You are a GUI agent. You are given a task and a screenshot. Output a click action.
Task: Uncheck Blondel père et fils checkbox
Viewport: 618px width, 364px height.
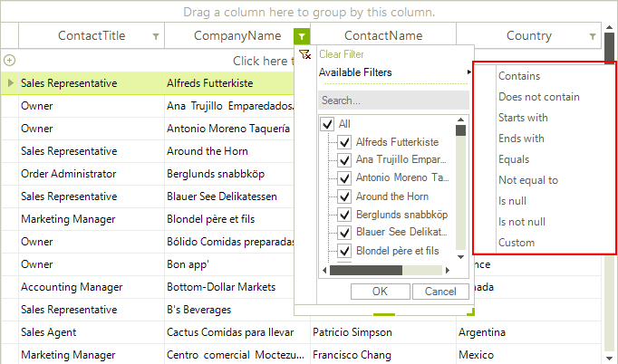pyautogui.click(x=344, y=251)
